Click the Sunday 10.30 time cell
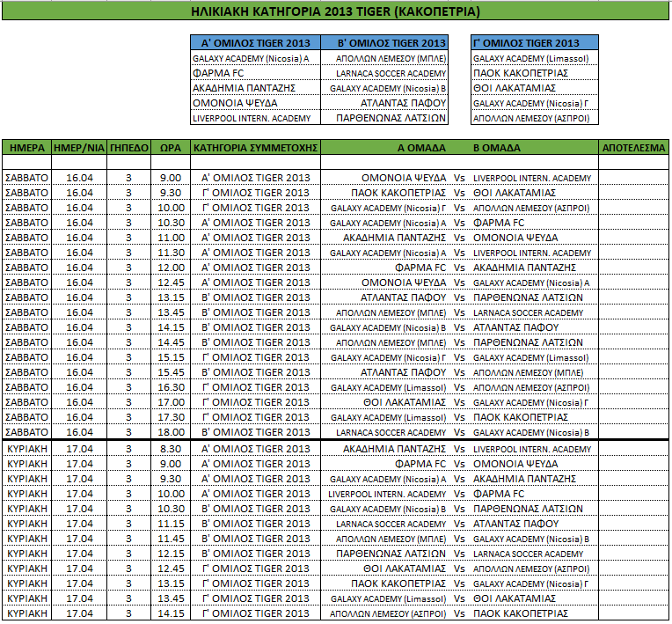The height and width of the screenshot is (624, 672). click(171, 509)
